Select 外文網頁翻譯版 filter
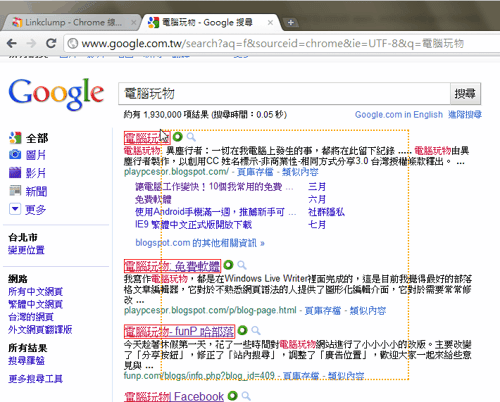This screenshot has width=500, height=402. 40,330
